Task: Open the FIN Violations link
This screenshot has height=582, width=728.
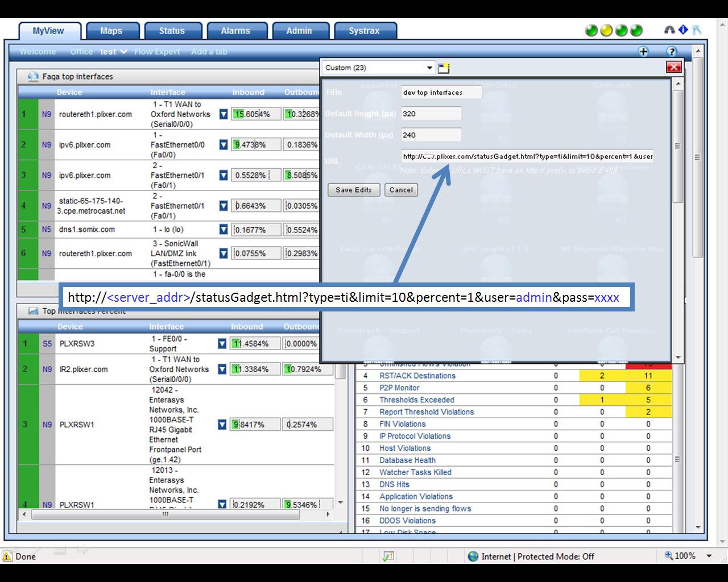Action: (x=402, y=424)
